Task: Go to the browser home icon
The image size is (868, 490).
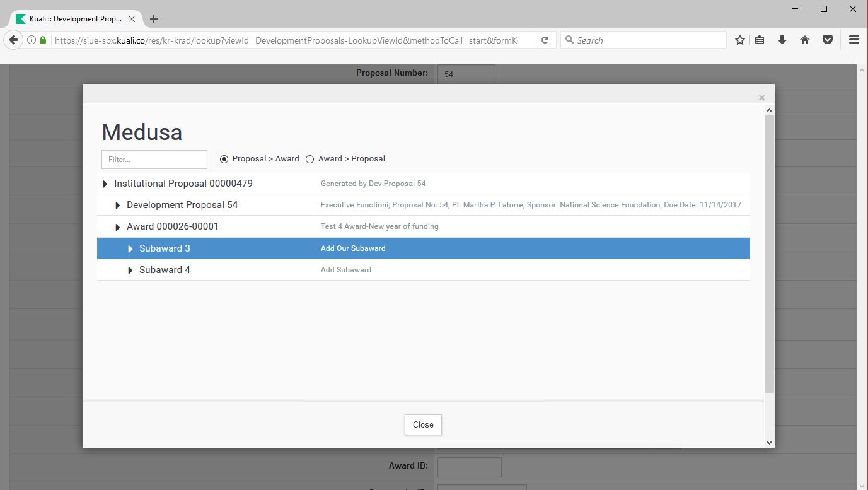Action: point(805,40)
